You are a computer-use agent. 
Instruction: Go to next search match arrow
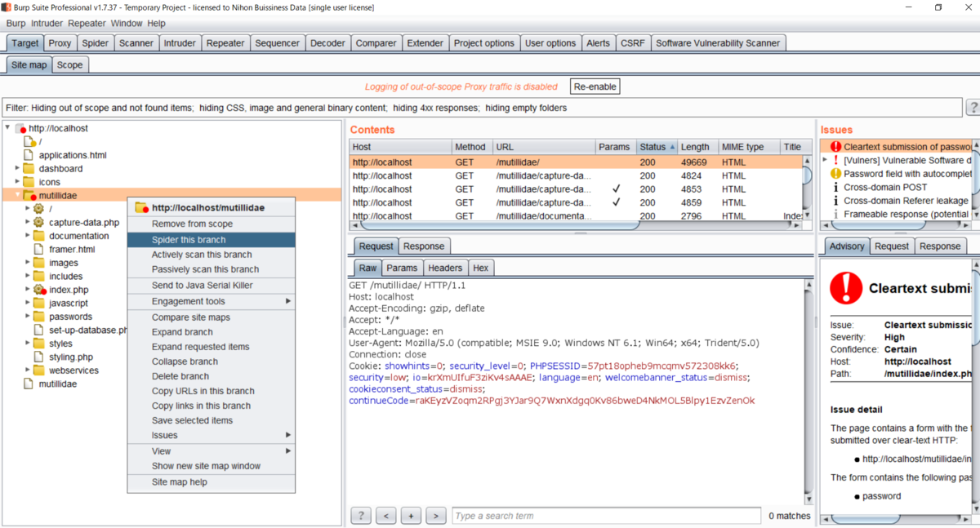click(x=436, y=516)
